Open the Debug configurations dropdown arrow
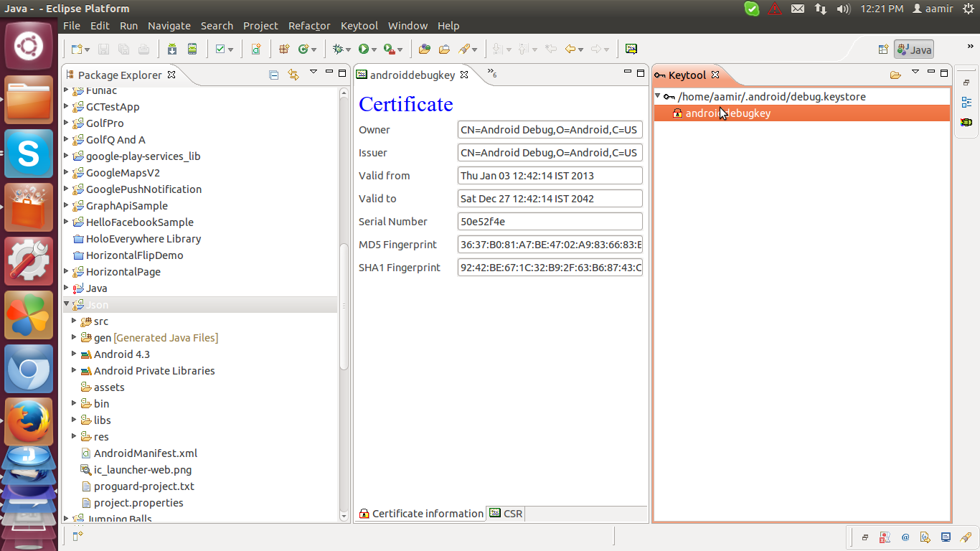The height and width of the screenshot is (551, 980). click(349, 50)
